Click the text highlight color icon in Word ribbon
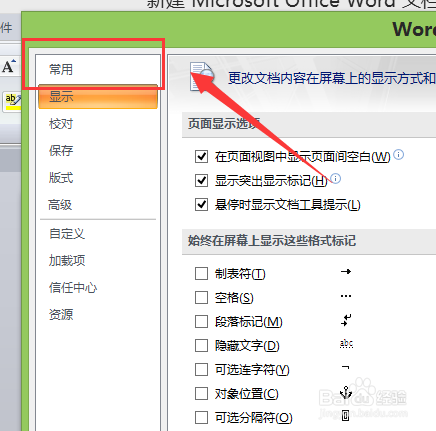Viewport: 436px width, 431px height. [x=13, y=102]
